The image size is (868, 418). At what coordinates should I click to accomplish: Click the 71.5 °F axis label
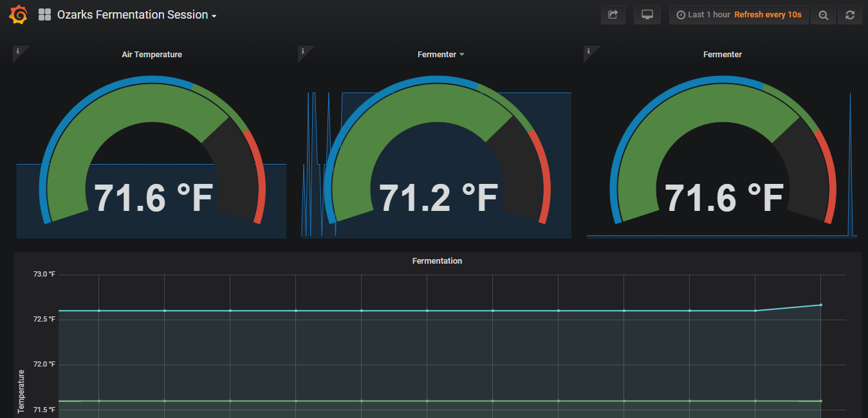[x=44, y=410]
